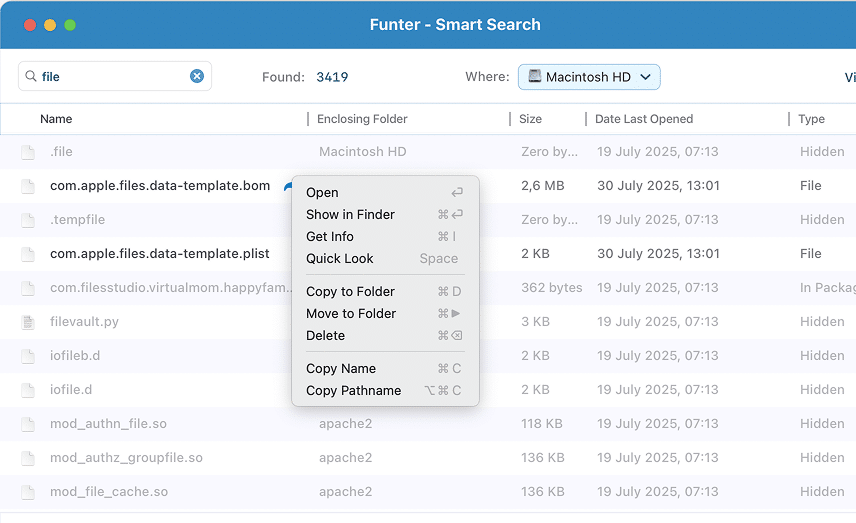This screenshot has height=523, width=856.
Task: Select the .file row name
Action: 61,152
